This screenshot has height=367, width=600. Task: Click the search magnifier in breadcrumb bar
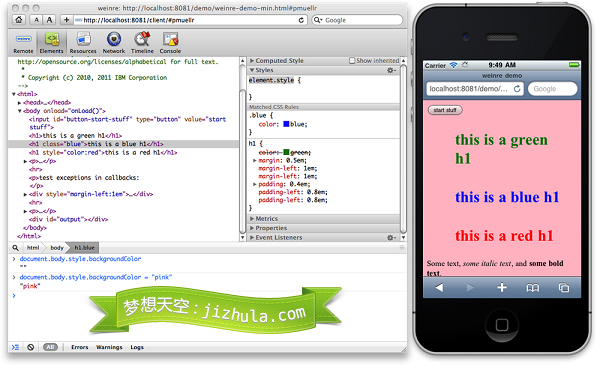15,248
